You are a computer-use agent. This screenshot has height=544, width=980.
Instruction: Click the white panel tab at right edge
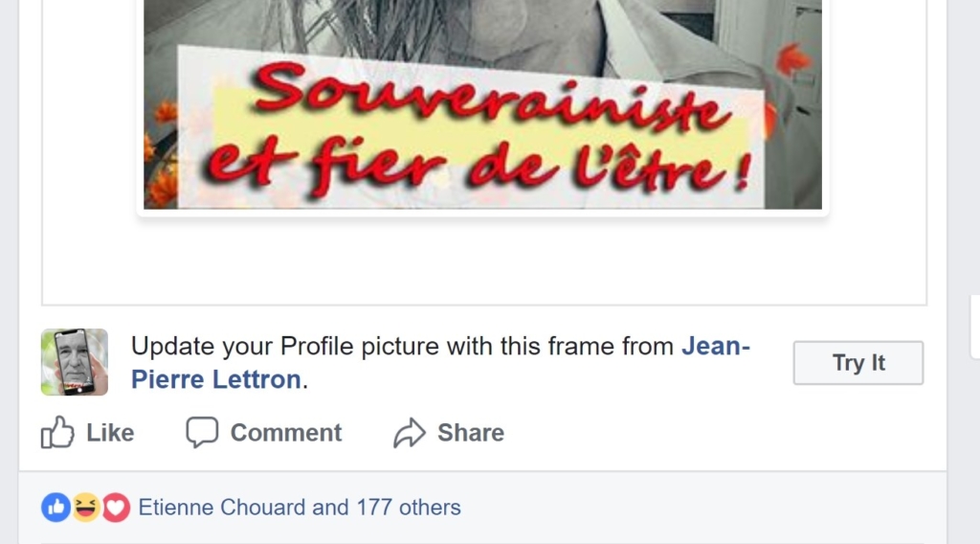pos(974,326)
